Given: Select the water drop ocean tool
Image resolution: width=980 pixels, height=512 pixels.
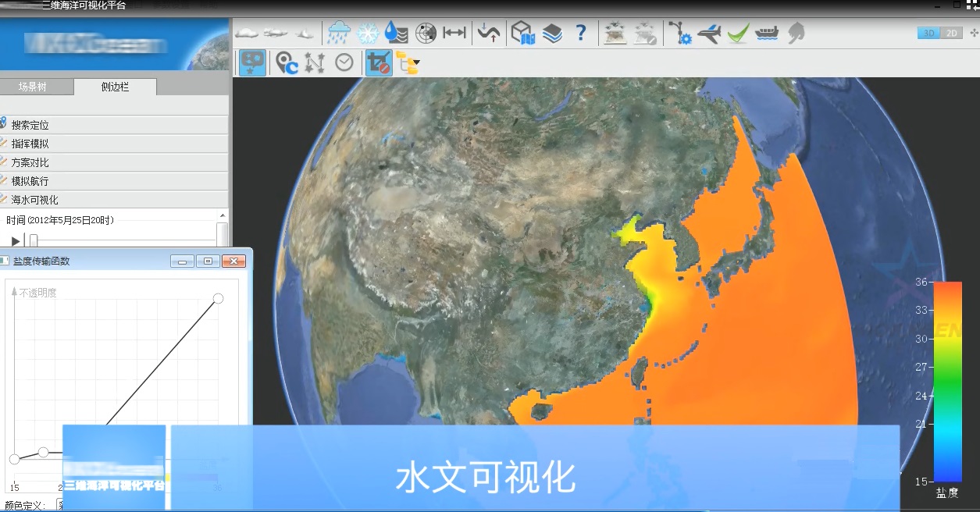Looking at the screenshot, I should pos(397,33).
